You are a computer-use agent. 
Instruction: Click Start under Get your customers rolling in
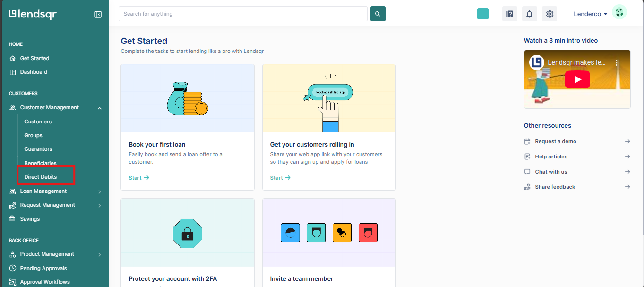pos(280,178)
